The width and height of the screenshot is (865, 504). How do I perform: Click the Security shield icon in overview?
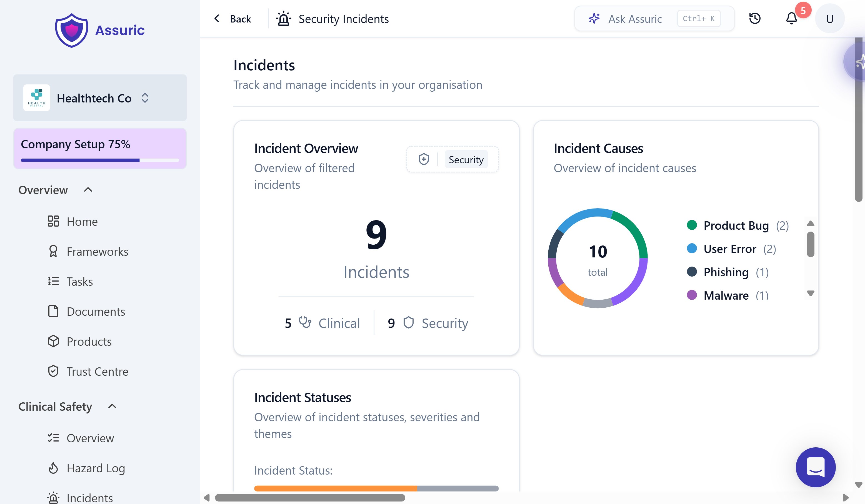point(408,322)
